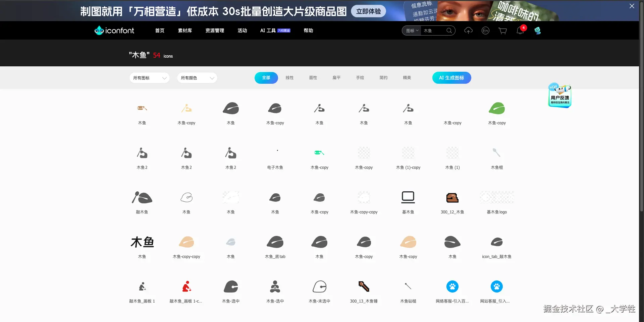Enable the 线性 style filter
This screenshot has width=644, height=322.
pos(289,77)
